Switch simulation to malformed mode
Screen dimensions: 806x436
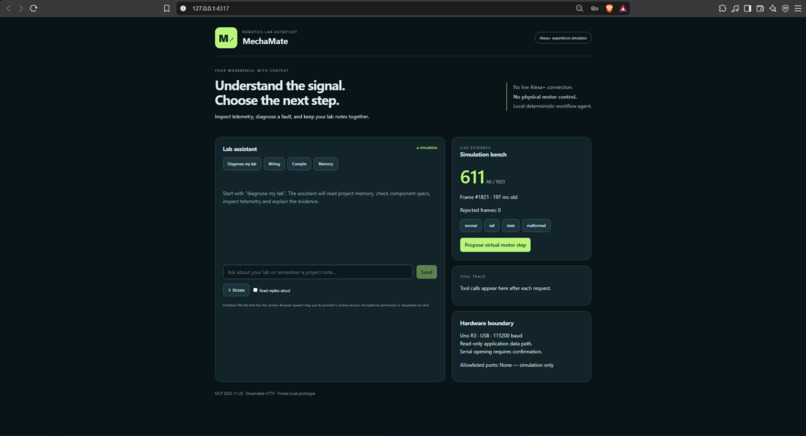536,226
